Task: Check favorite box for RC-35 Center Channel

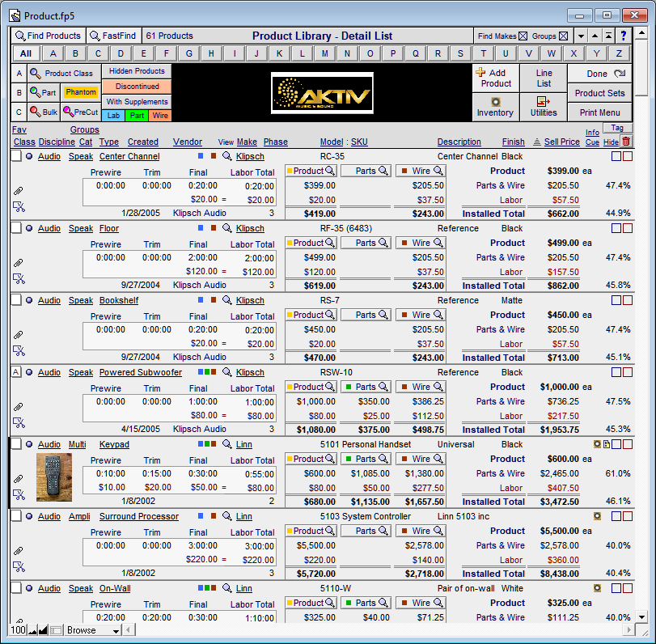Action: tap(16, 156)
